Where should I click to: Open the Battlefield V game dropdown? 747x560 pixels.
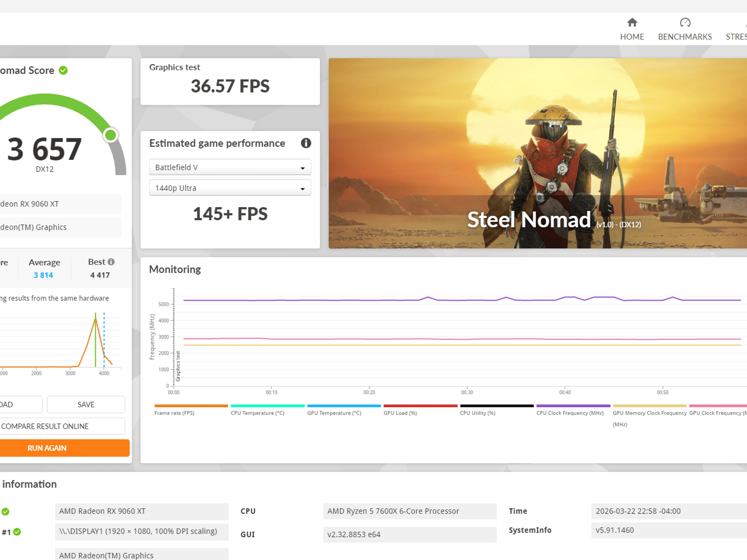[x=230, y=167]
